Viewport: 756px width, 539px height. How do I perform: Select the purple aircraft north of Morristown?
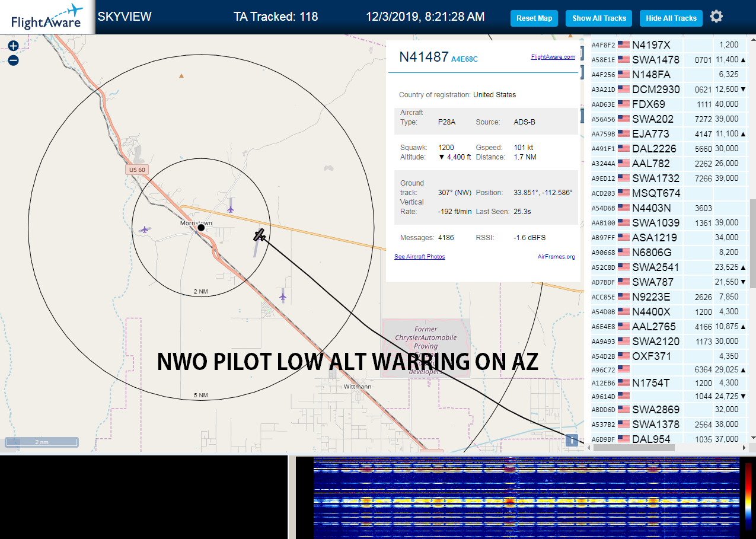231,209
